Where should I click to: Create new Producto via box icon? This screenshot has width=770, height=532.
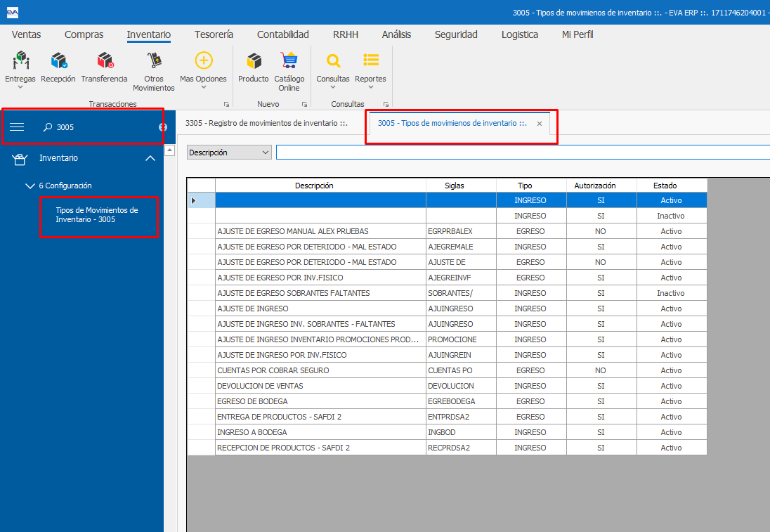click(x=253, y=61)
